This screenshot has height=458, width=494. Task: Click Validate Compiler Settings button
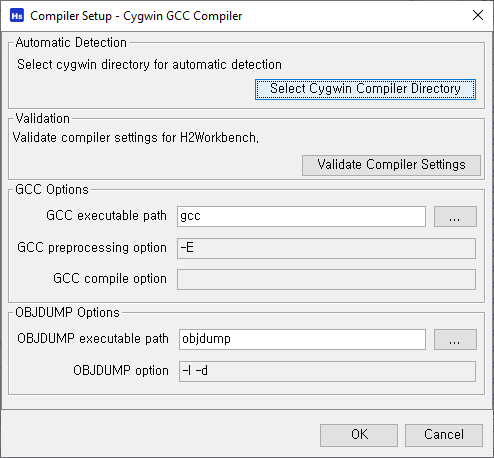(x=391, y=165)
